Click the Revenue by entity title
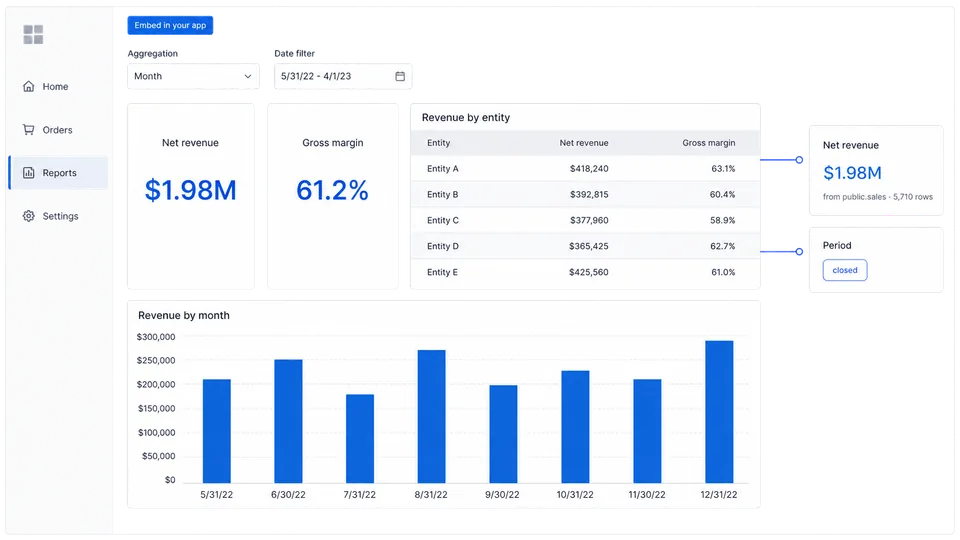The image size is (960, 540). (466, 118)
